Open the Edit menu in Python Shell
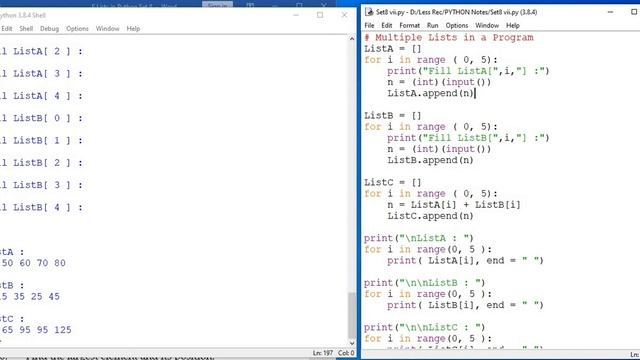Viewport: 640px width, 360px height. pos(7,29)
